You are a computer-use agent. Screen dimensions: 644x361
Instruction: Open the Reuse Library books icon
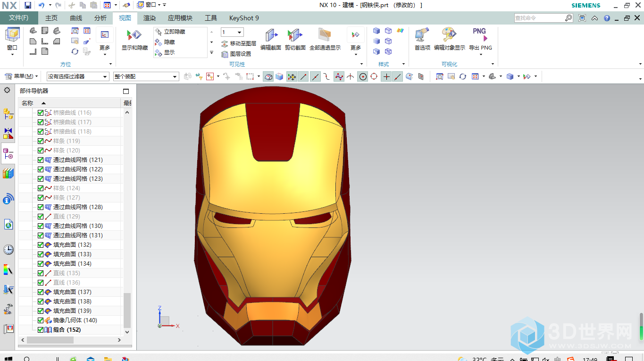click(x=8, y=174)
